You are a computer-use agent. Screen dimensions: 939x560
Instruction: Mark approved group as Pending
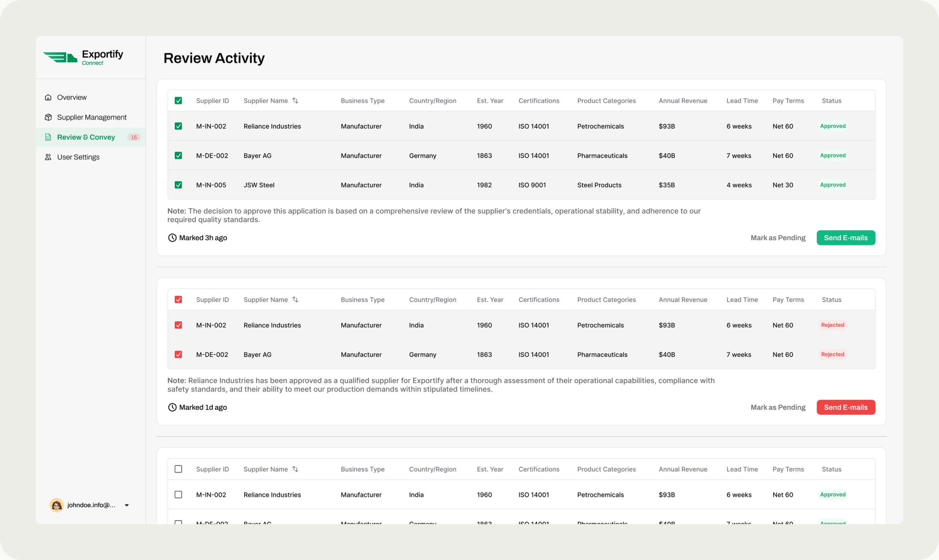tap(778, 238)
